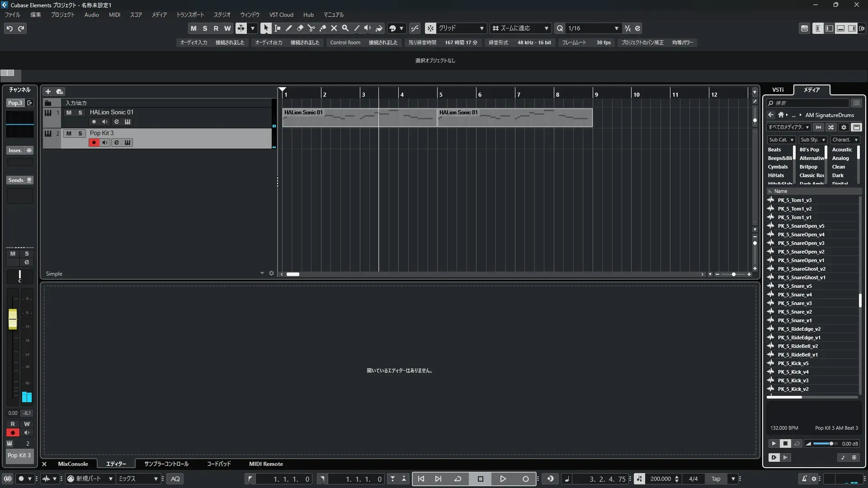Activate the Cycle loop button
The height and width of the screenshot is (488, 868).
coord(458,479)
